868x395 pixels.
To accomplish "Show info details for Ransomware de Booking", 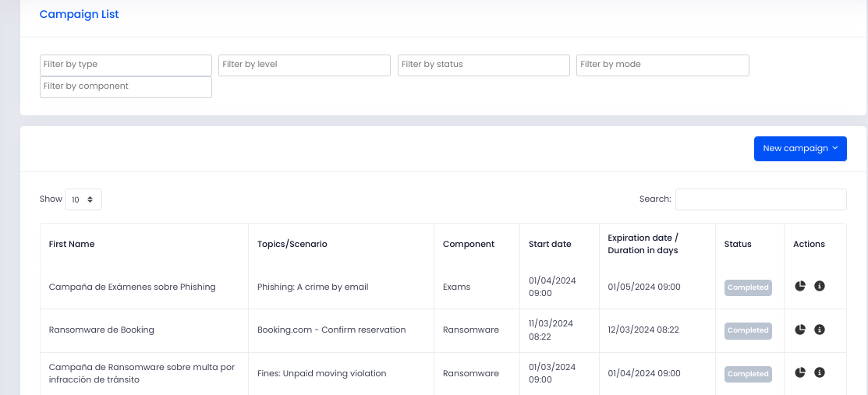I will (x=820, y=329).
